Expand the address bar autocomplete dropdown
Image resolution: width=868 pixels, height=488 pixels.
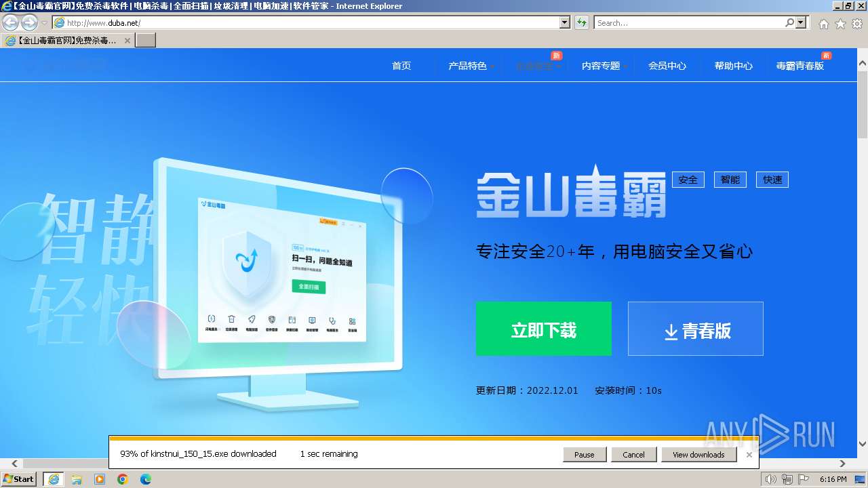coord(565,23)
